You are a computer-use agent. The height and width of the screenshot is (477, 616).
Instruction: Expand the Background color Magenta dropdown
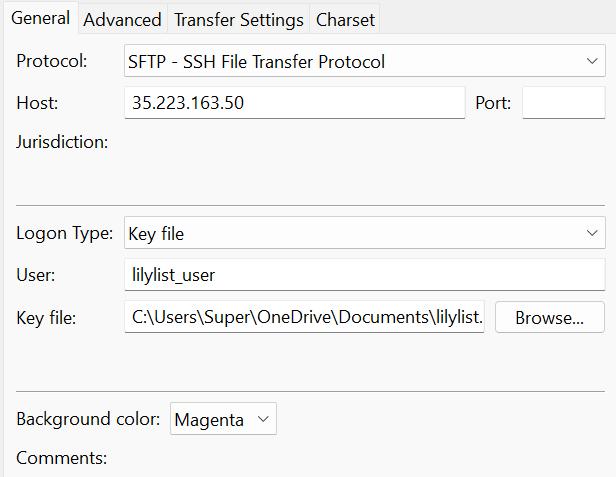(223, 420)
